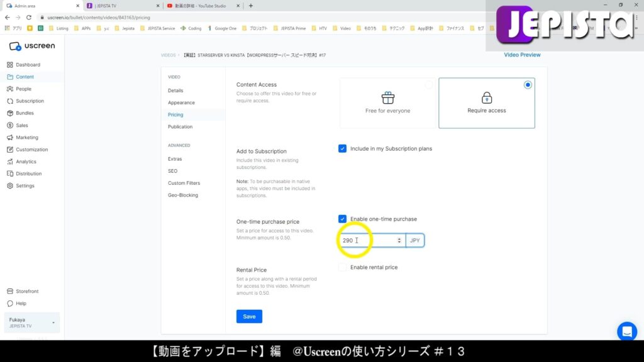Adjust price using the number spinner arrows
The height and width of the screenshot is (362, 644).
pyautogui.click(x=399, y=241)
